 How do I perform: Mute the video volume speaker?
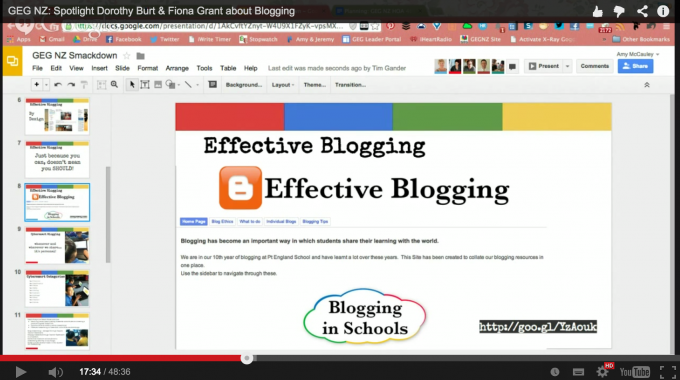pyautogui.click(x=55, y=372)
